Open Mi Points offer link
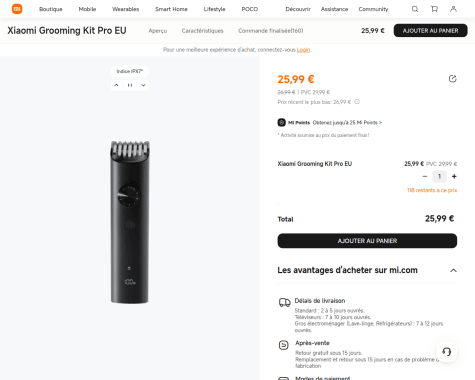 pos(347,123)
